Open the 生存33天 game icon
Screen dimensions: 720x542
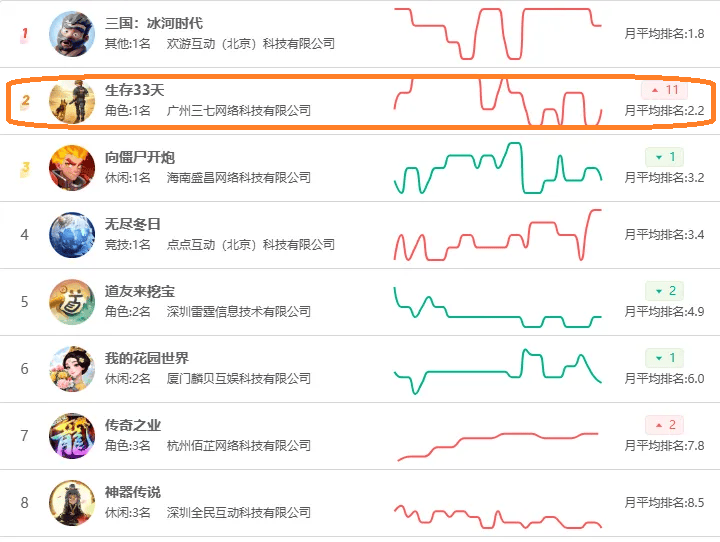pos(72,101)
